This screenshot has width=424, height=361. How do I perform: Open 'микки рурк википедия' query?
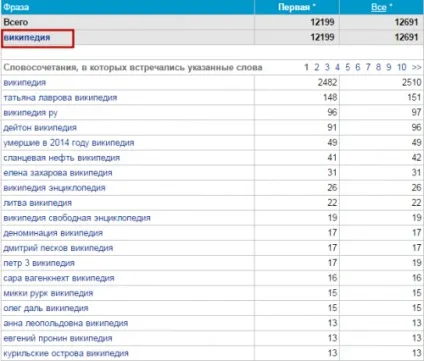pos(48,293)
